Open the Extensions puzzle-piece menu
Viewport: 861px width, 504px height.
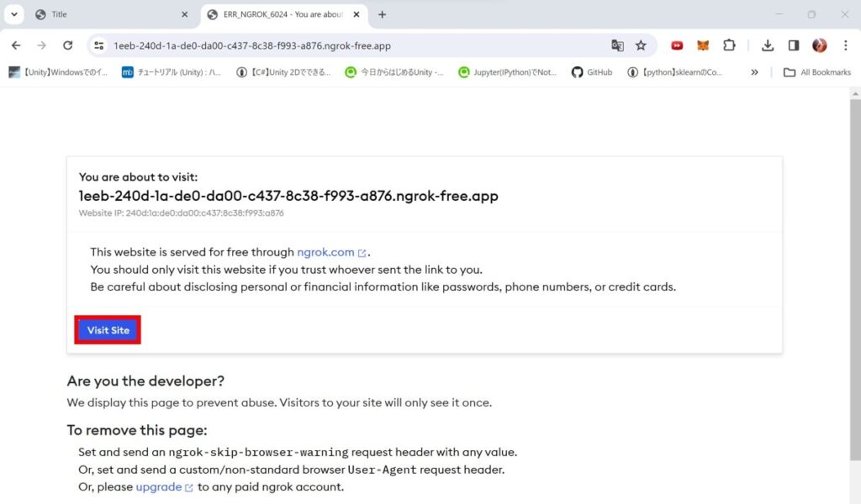pos(729,45)
